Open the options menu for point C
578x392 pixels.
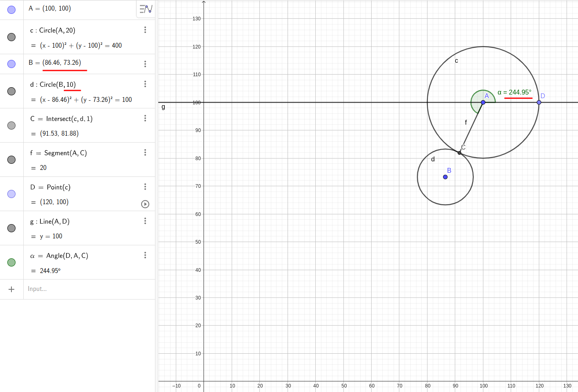pyautogui.click(x=145, y=118)
